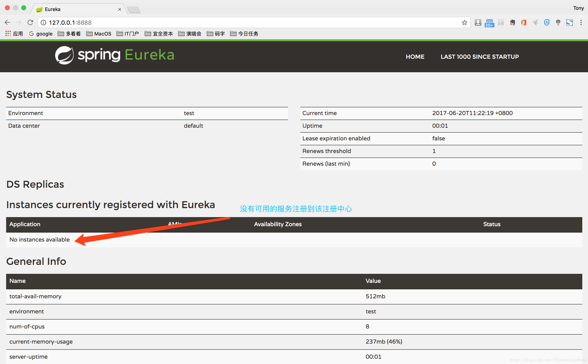Click the Spring Eureka logo
Image resolution: width=588 pixels, height=364 pixels.
click(114, 55)
